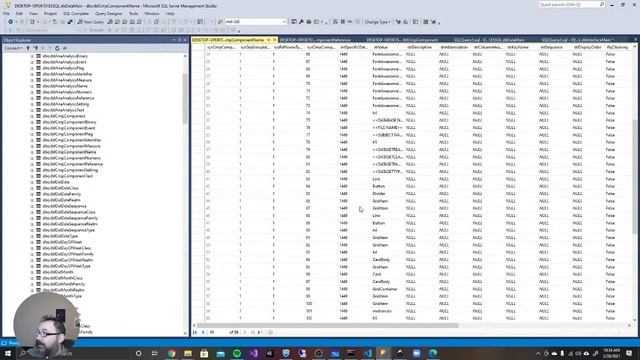Click the GridContainer value cell

pos(388,289)
